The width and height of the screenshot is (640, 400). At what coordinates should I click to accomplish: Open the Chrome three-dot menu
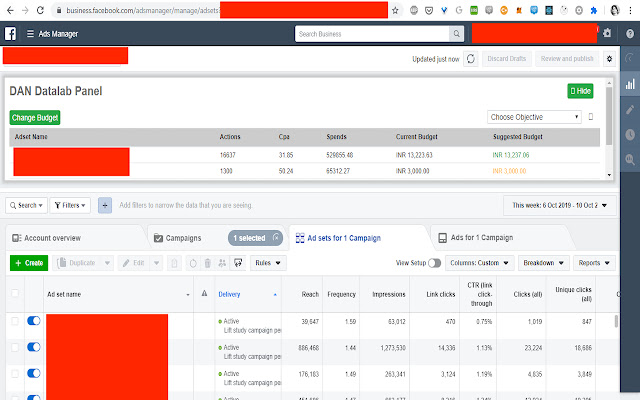tap(631, 11)
